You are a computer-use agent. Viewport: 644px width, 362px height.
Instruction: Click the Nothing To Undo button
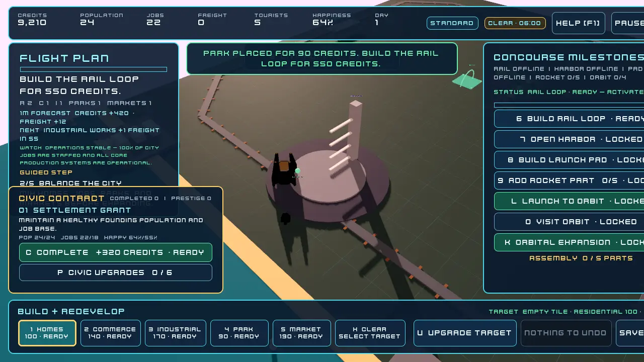point(566,333)
